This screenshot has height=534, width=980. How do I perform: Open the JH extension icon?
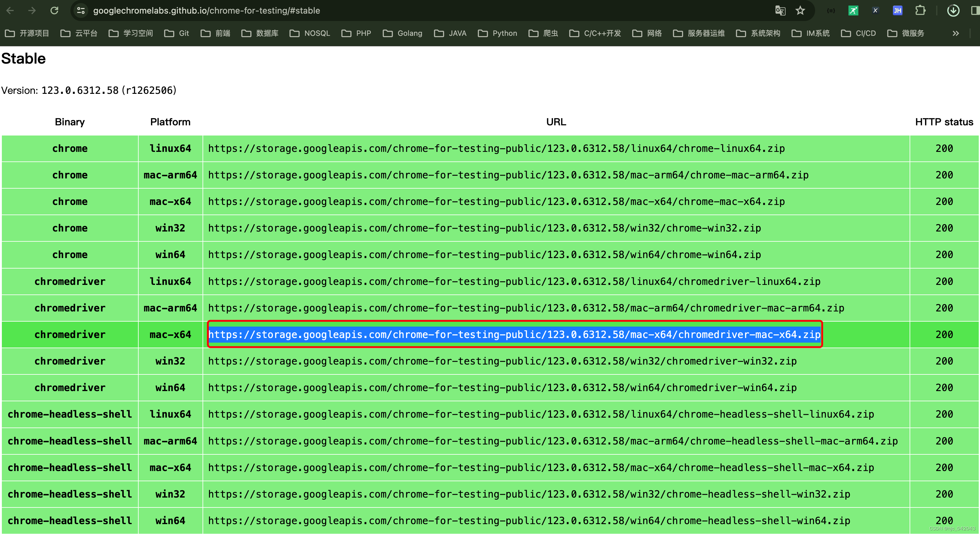(x=898, y=11)
